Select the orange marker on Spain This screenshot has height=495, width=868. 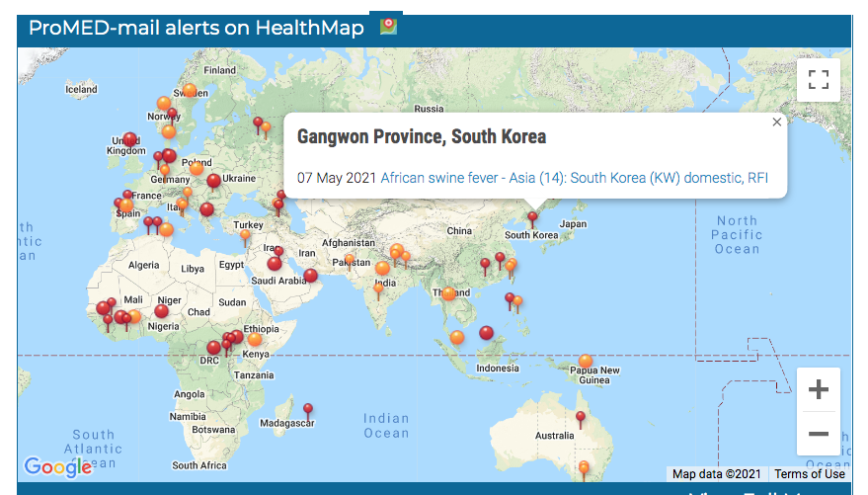[x=126, y=206]
